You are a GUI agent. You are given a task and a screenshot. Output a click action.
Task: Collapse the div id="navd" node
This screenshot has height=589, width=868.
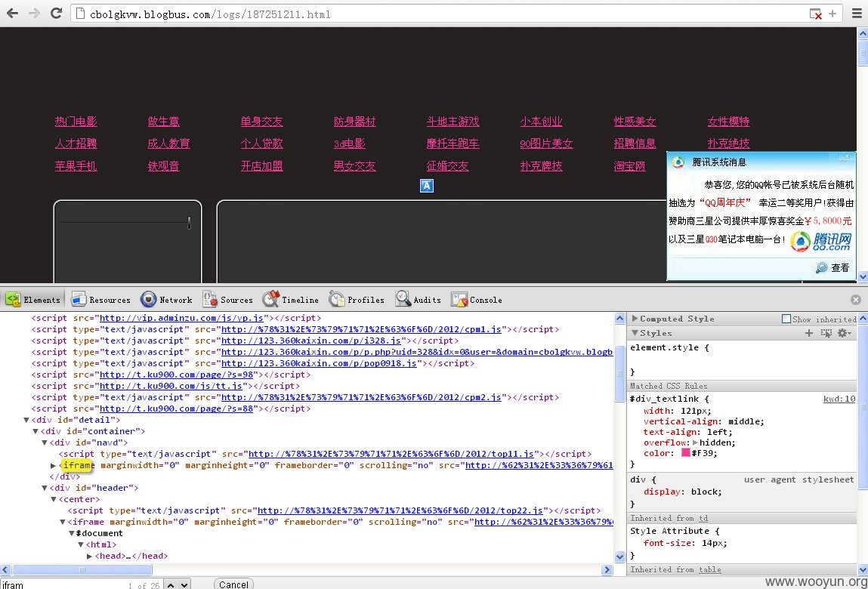(x=45, y=443)
